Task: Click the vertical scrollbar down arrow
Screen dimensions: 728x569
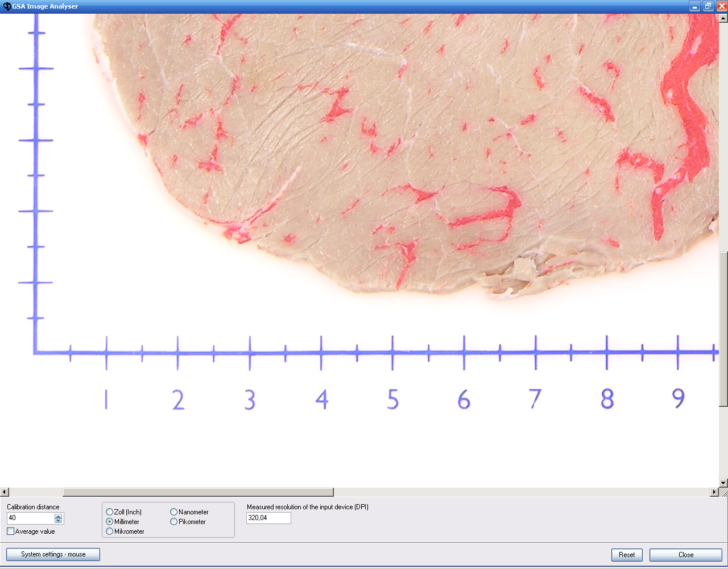Action: point(723,483)
